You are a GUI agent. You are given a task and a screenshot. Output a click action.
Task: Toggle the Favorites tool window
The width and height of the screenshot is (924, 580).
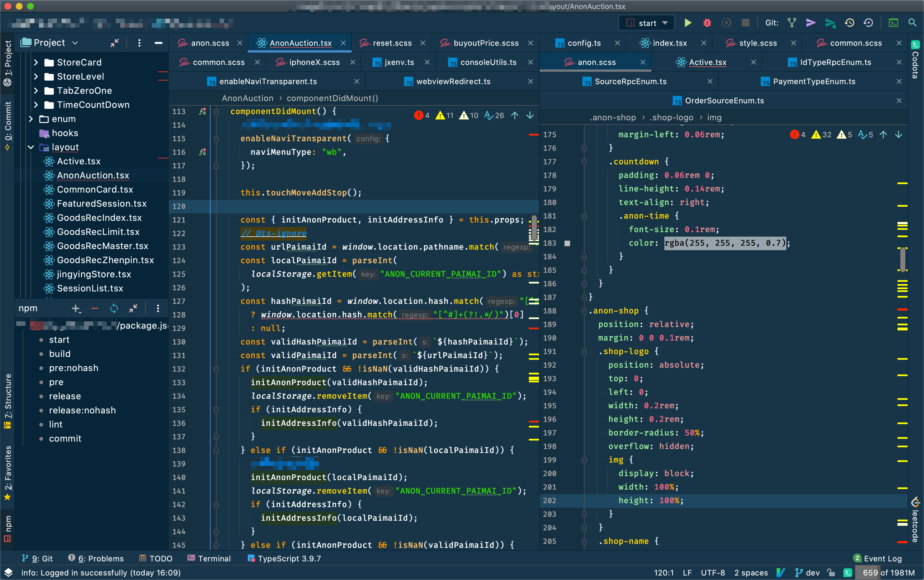(8, 468)
